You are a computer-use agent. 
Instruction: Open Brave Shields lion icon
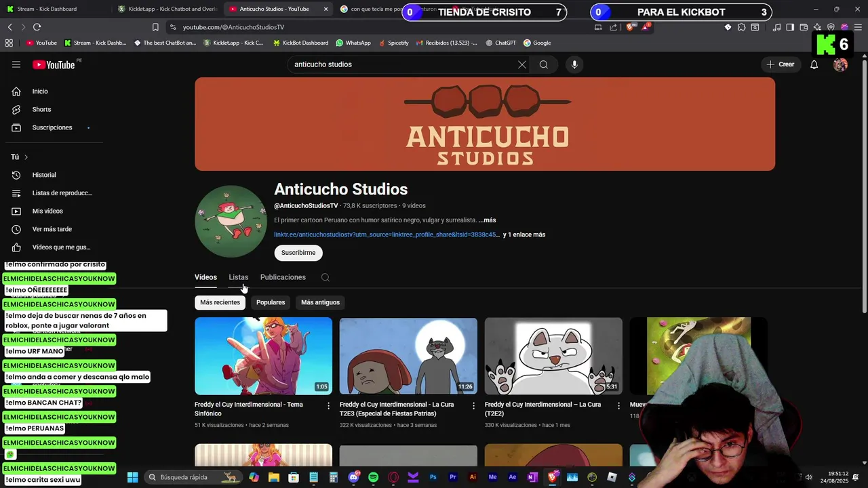click(630, 27)
